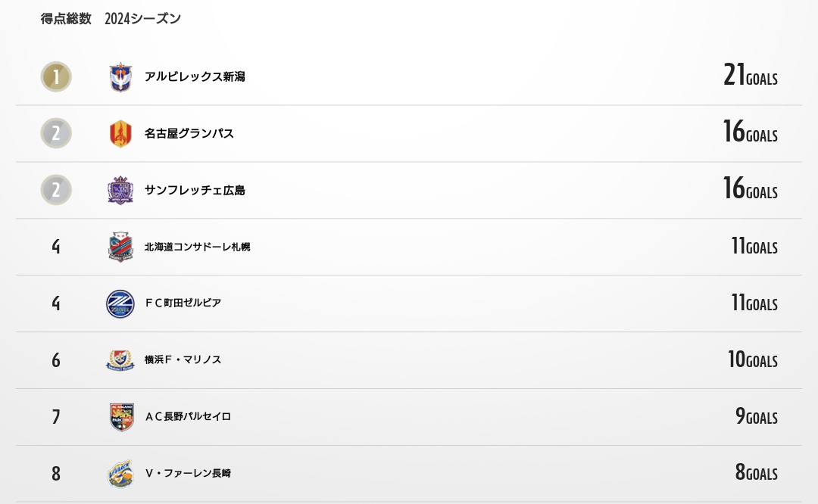Click the silver medal beside Nagoya Grampus

[56, 134]
